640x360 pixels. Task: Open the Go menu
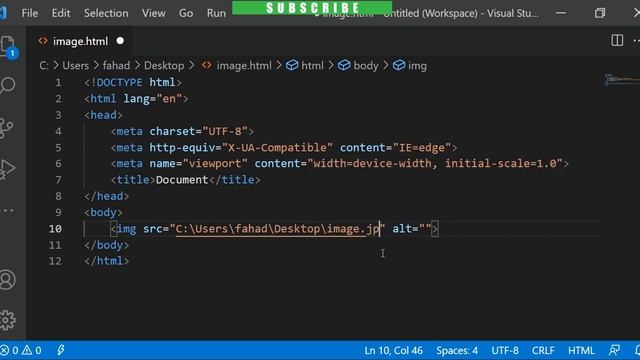pos(186,13)
